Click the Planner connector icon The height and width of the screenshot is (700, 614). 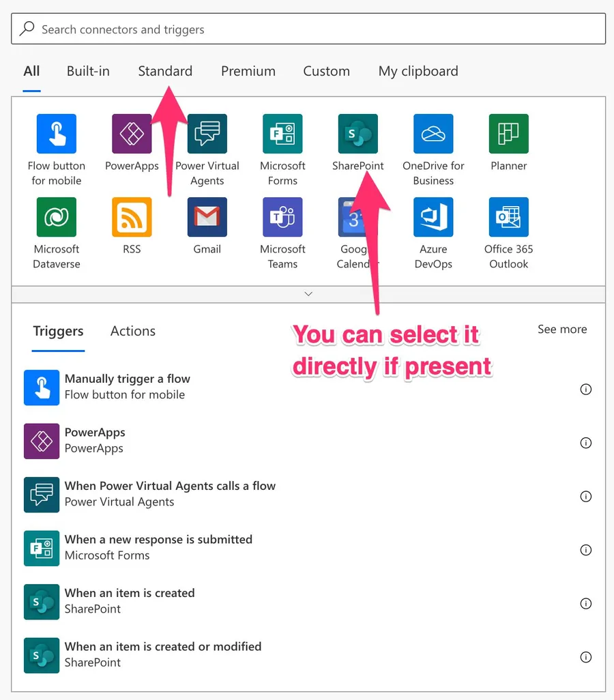click(508, 134)
